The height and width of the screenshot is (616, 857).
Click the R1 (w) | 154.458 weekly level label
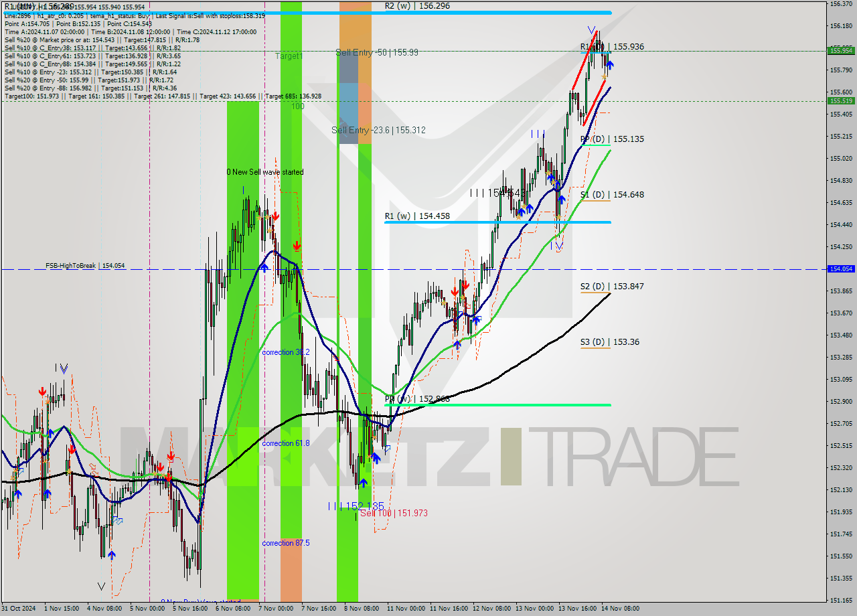pos(417,216)
